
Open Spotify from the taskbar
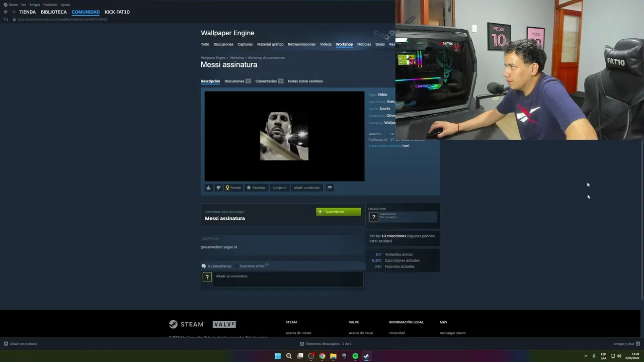(355, 356)
